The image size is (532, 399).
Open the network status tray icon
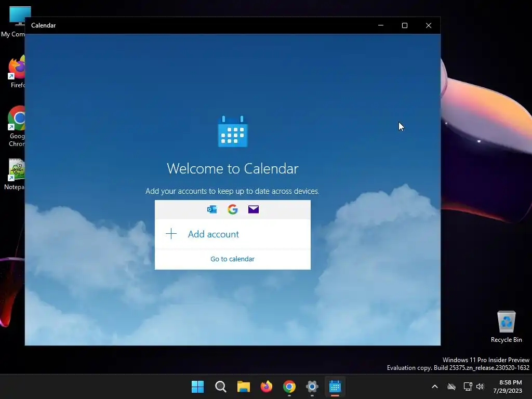tap(468, 387)
